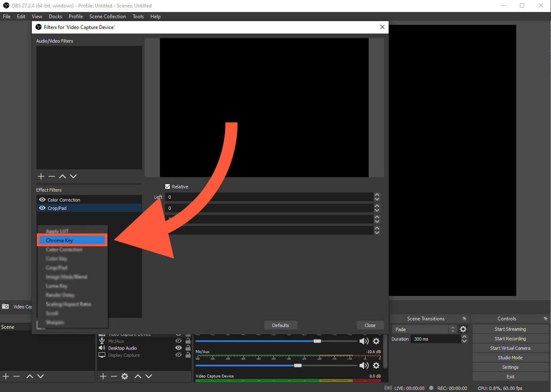The width and height of the screenshot is (551, 392).
Task: Start Streaming from the Controls panel
Action: tap(510, 329)
